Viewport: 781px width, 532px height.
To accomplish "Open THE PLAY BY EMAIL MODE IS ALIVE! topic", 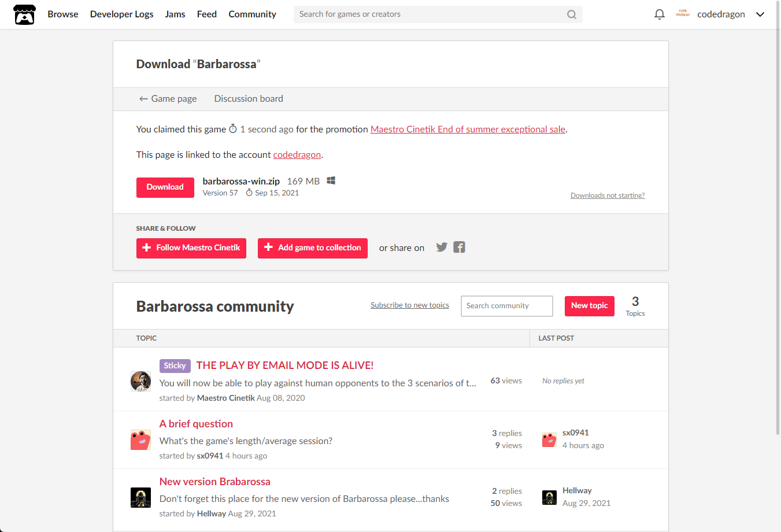I will tap(285, 365).
